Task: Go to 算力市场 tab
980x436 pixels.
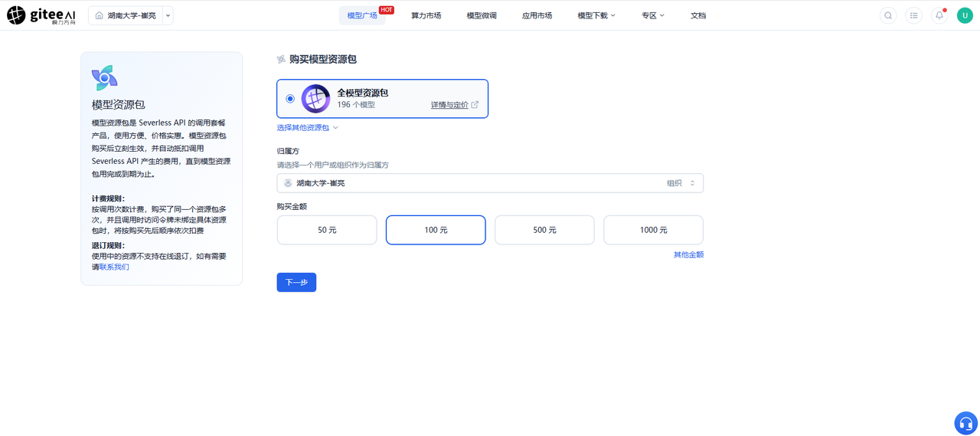Action: [426, 15]
